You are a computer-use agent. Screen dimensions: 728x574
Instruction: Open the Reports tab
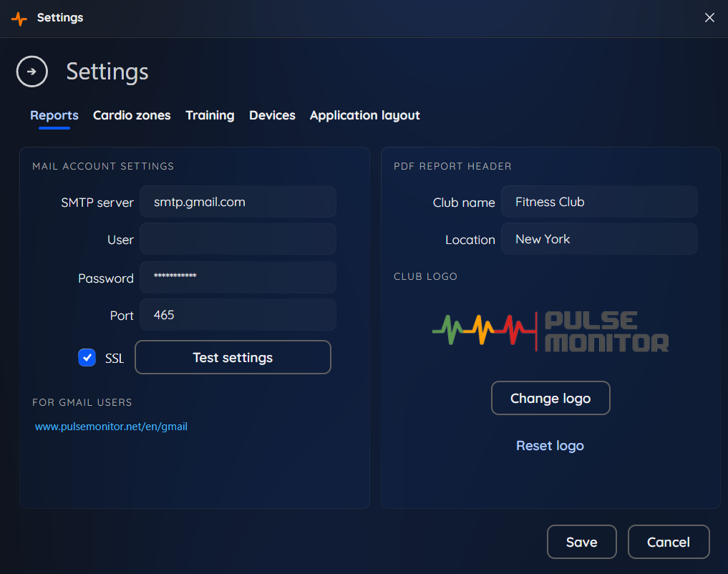pyautogui.click(x=54, y=115)
